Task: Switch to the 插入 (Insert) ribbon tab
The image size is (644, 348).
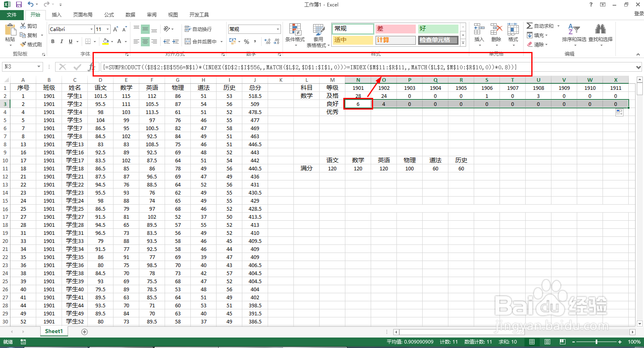Action: (57, 15)
